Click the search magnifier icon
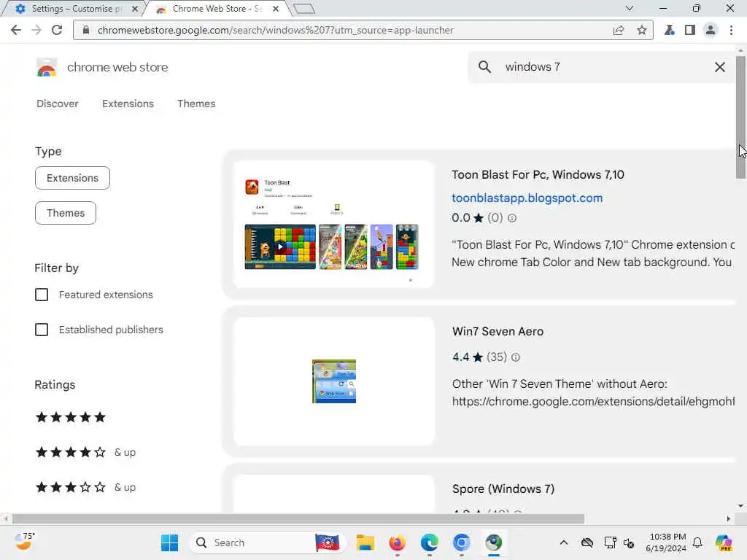The image size is (747, 560). click(484, 66)
